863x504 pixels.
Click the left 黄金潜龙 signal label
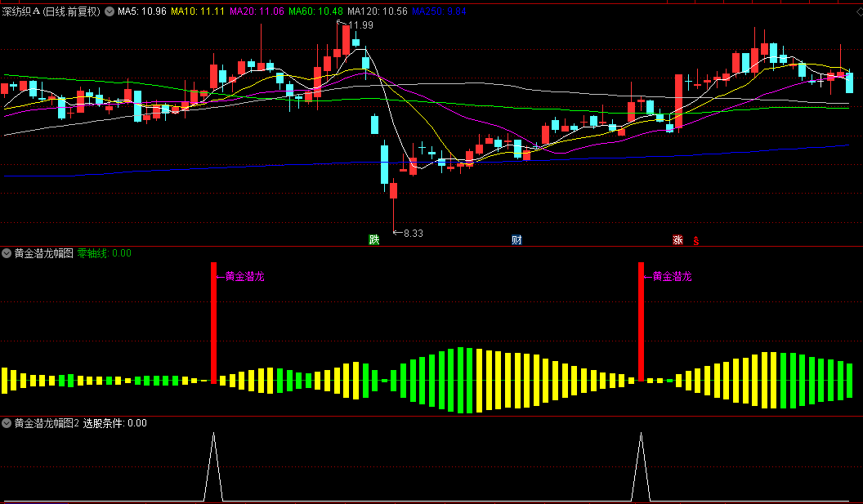[x=245, y=277]
